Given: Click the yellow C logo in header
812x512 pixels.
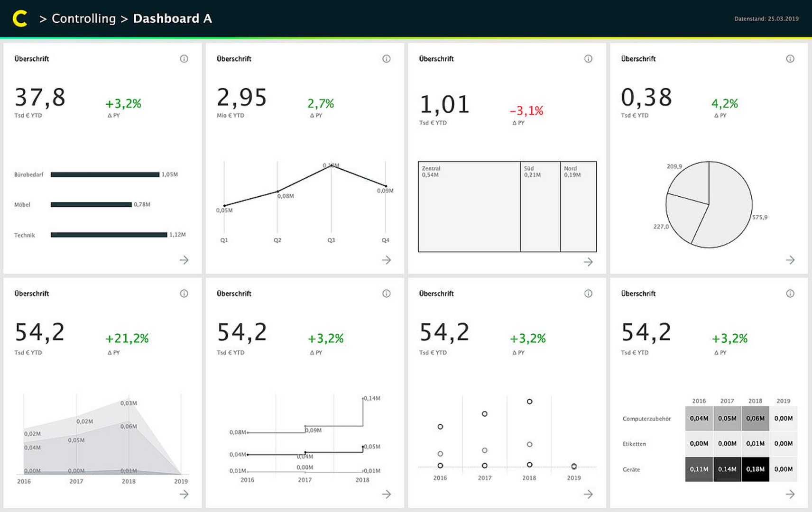Looking at the screenshot, I should 19,18.
